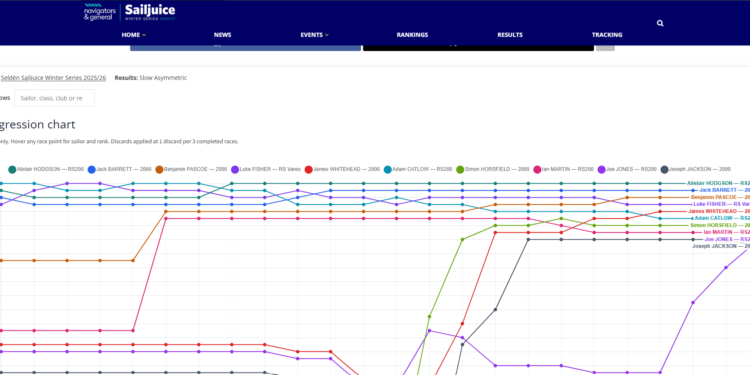Click the Sailjuice Winter Series logo

tap(150, 12)
